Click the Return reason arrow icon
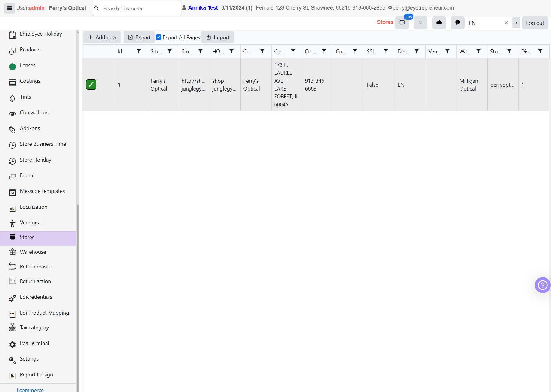 12,266
